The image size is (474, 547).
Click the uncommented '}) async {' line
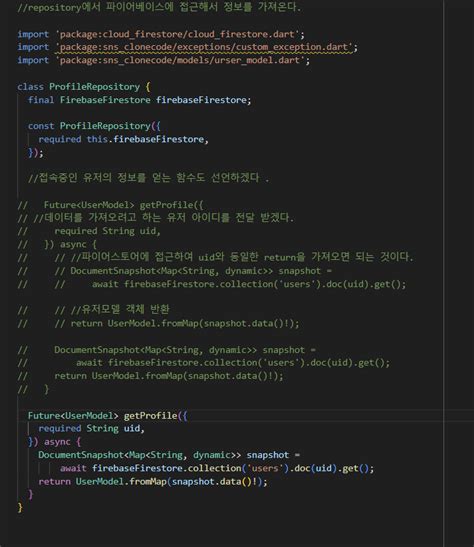click(54, 442)
